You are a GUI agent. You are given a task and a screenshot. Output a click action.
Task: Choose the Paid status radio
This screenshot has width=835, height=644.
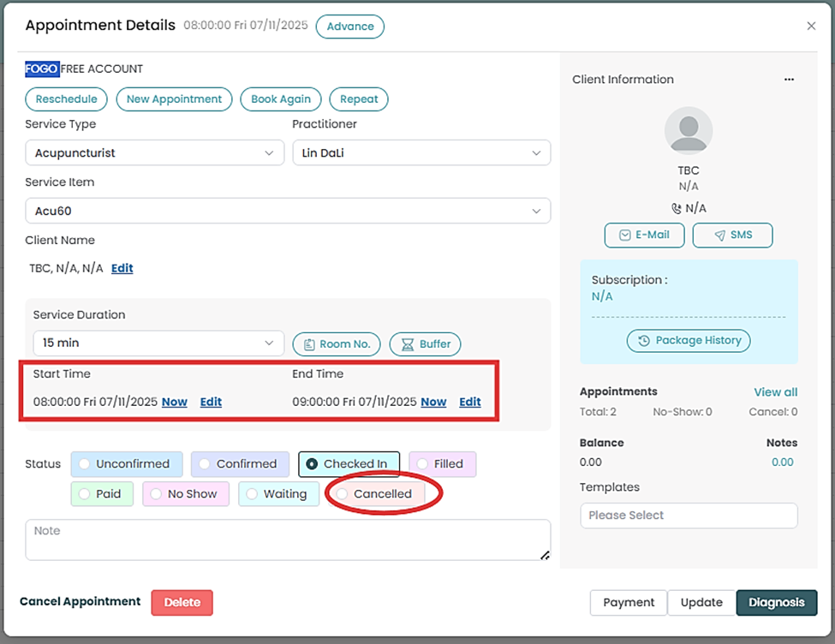(x=102, y=494)
